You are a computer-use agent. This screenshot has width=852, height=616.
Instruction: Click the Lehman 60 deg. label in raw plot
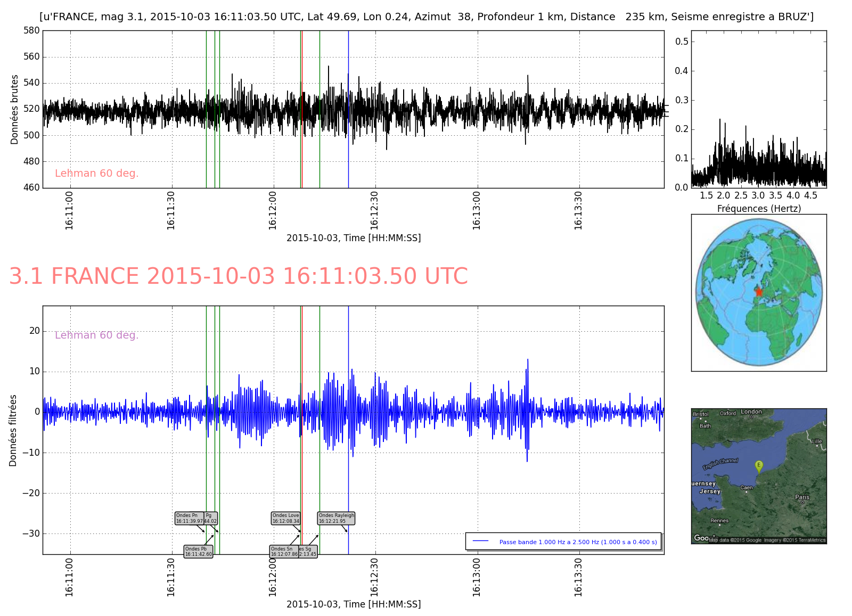[x=96, y=174]
